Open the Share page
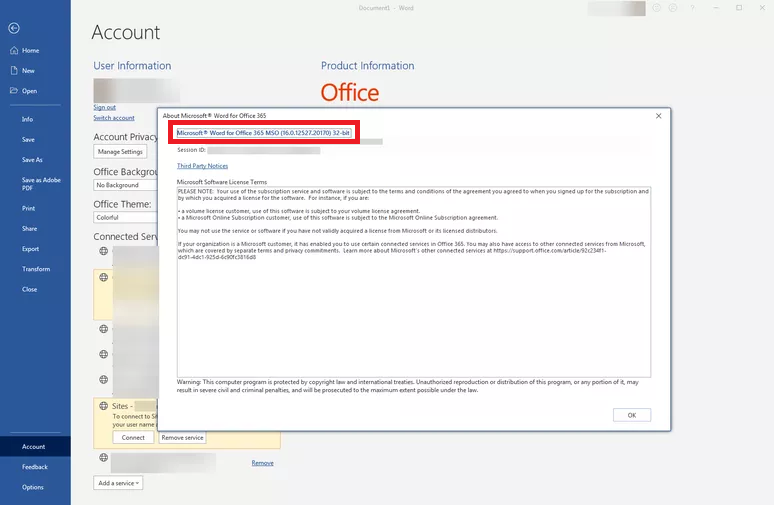Viewport: 774px width, 505px height. pyautogui.click(x=29, y=229)
